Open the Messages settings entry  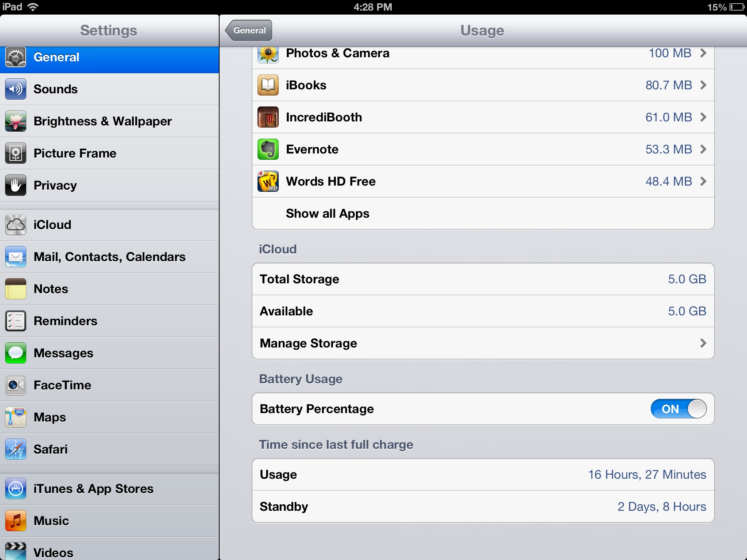coord(63,353)
